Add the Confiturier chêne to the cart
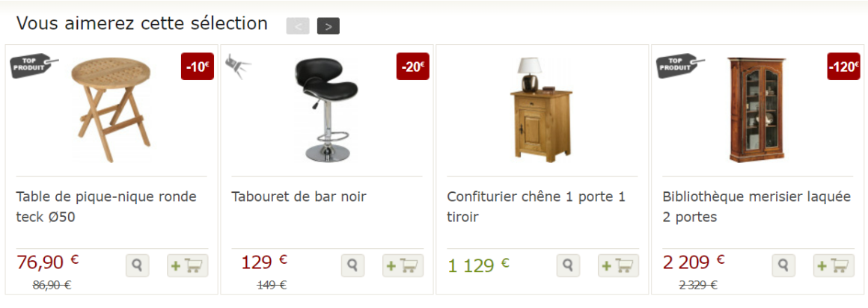The width and height of the screenshot is (868, 308). click(x=618, y=265)
